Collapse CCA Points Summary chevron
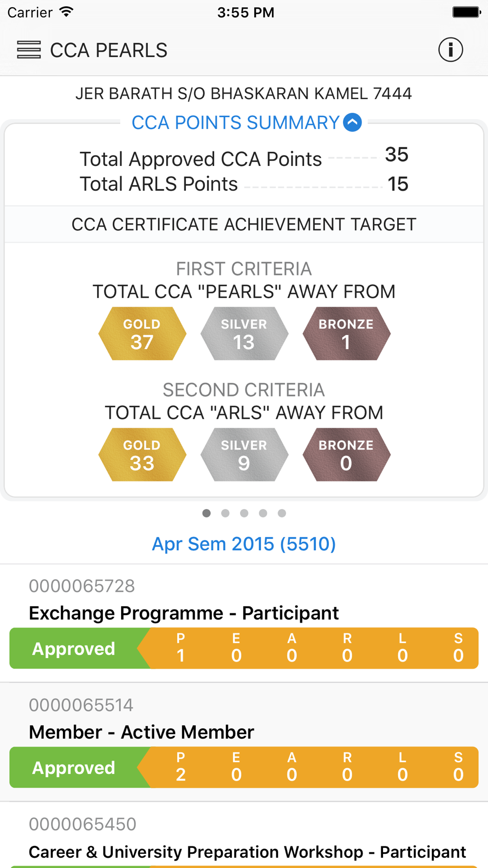This screenshot has width=488, height=868. point(352,122)
